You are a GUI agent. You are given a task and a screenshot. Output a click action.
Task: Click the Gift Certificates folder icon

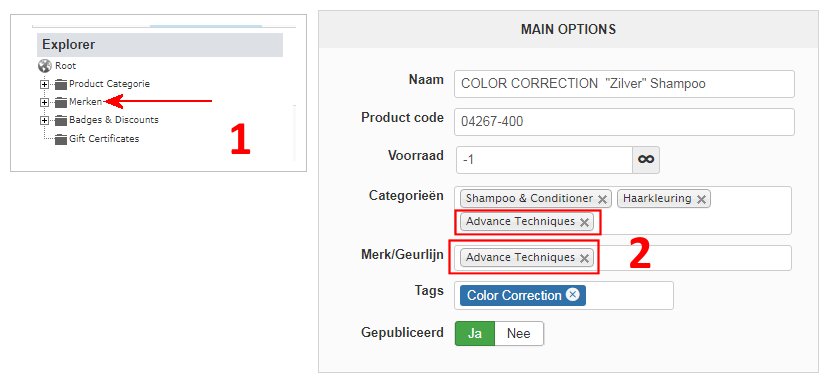61,139
